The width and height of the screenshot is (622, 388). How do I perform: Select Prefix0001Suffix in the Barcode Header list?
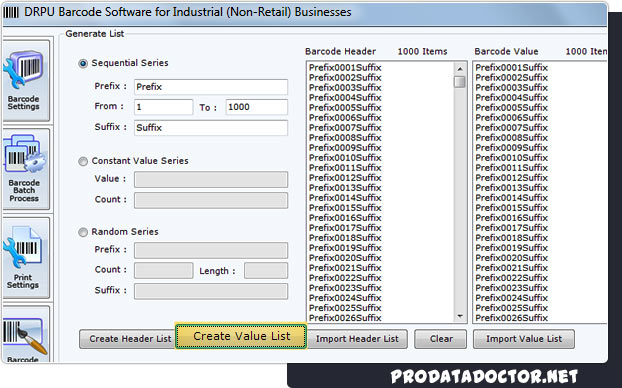click(x=345, y=67)
